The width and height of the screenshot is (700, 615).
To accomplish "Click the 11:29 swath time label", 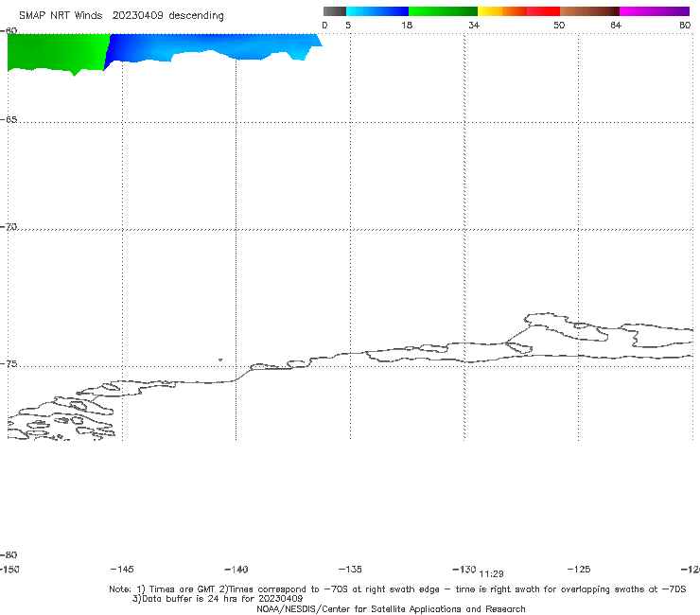I will click(x=491, y=574).
